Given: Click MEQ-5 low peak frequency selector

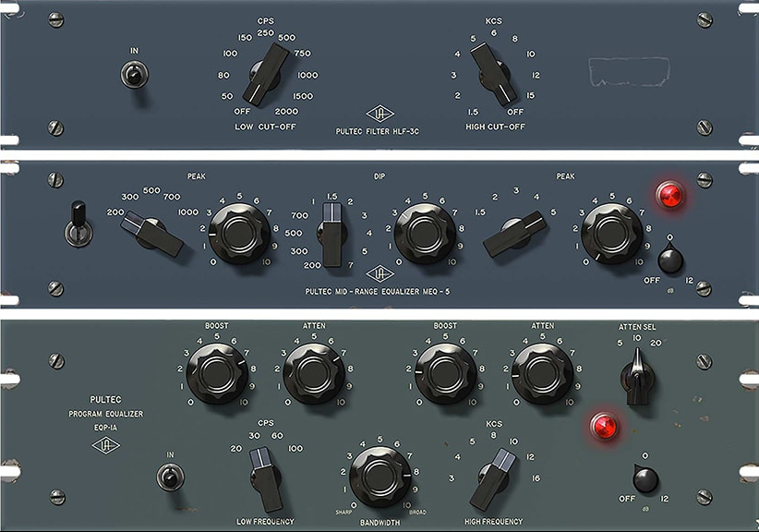Looking at the screenshot, I should point(152,234).
